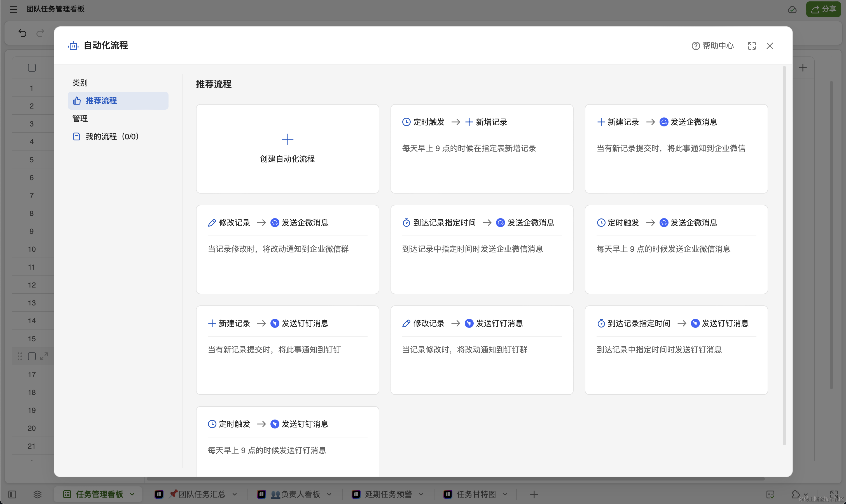Switch to the 任务甘特图 tab
Screen dimensions: 846x504
click(x=476, y=494)
